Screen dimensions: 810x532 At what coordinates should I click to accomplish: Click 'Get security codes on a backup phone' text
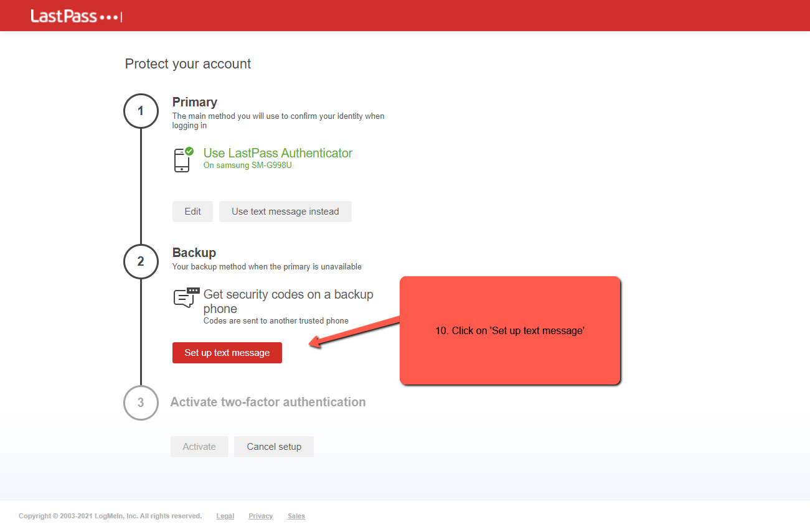coord(288,301)
